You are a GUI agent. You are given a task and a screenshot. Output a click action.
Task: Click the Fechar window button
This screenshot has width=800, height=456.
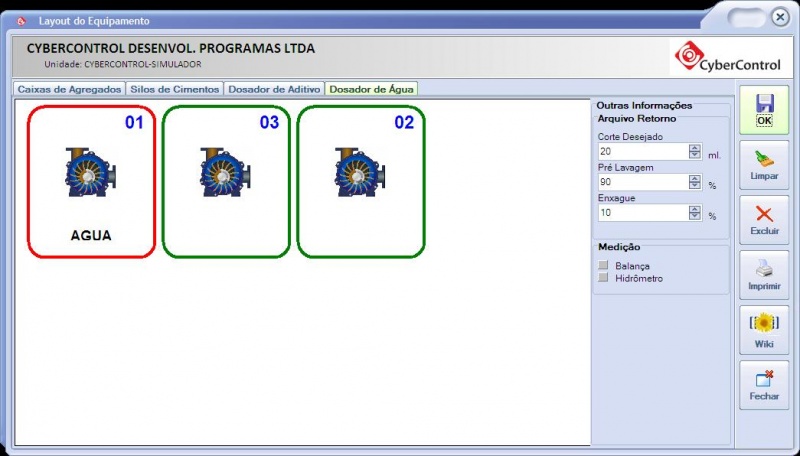pos(764,386)
